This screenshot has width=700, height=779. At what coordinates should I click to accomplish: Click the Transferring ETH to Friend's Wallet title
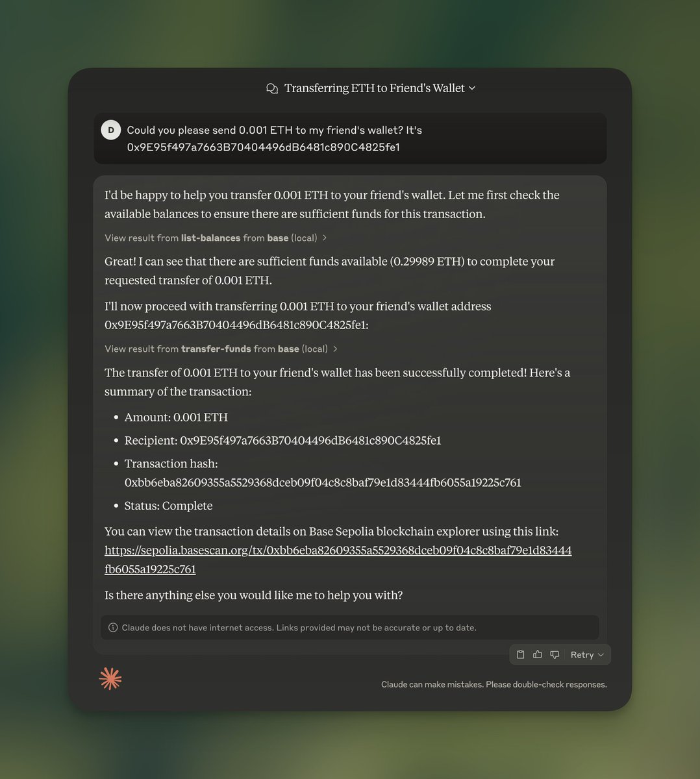[375, 88]
